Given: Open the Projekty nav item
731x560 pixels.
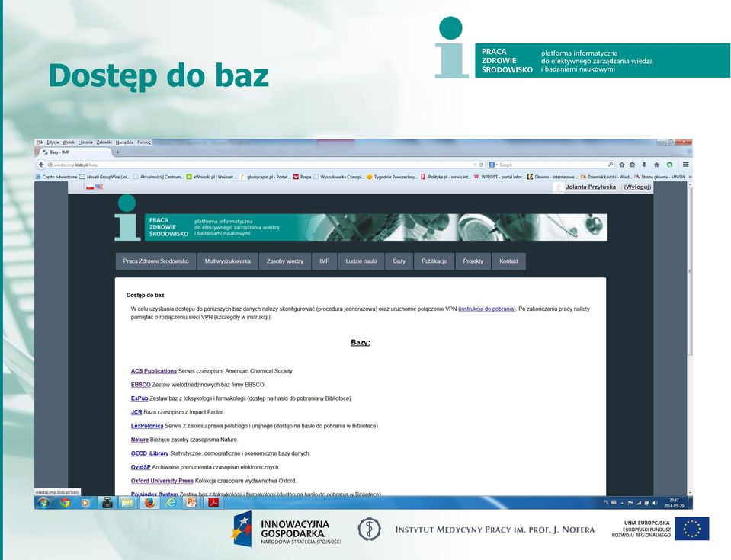Looking at the screenshot, I should point(473,261).
